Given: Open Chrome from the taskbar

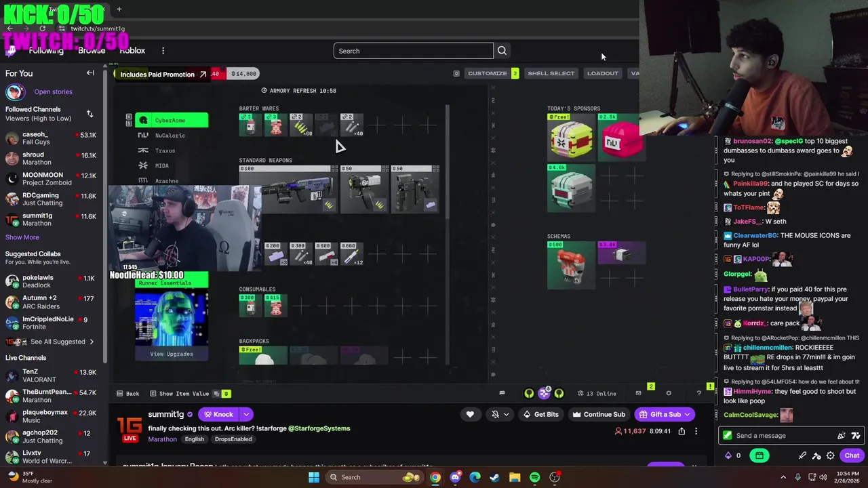Looking at the screenshot, I should point(435,477).
